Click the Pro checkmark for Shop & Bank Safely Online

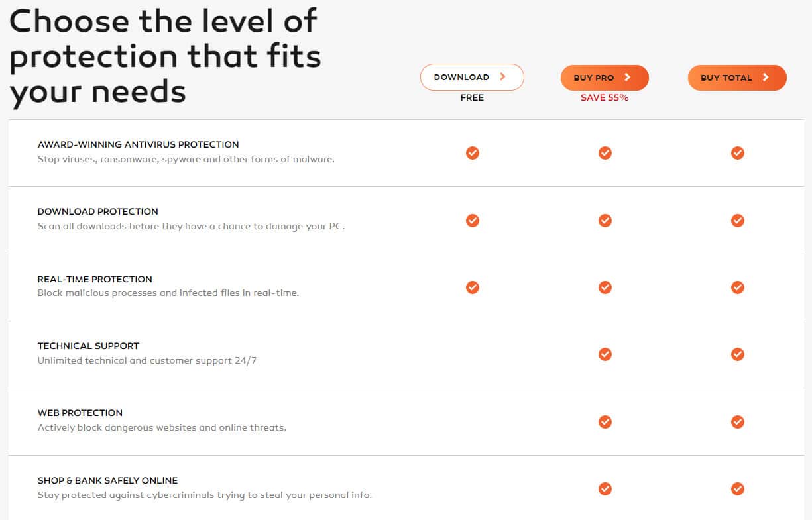coord(605,489)
